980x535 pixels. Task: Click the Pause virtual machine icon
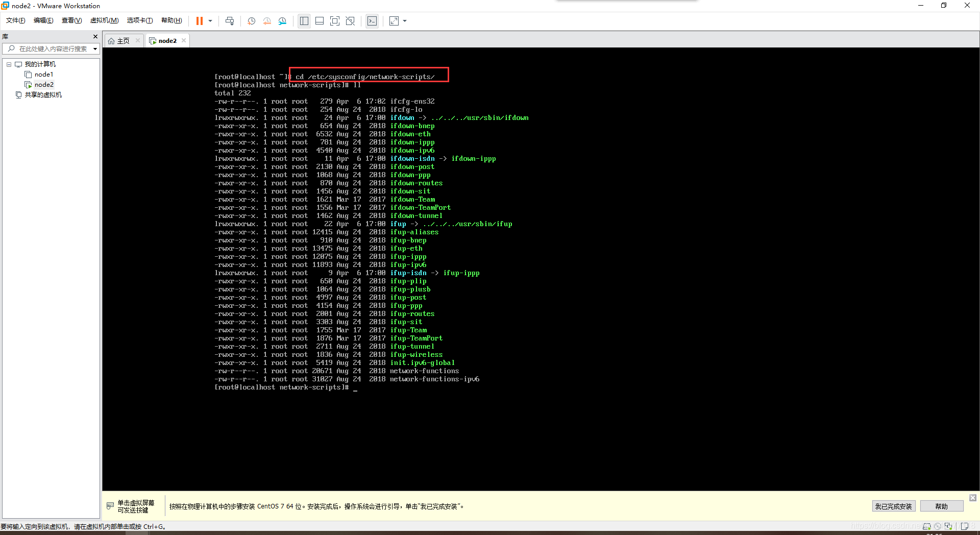[199, 21]
